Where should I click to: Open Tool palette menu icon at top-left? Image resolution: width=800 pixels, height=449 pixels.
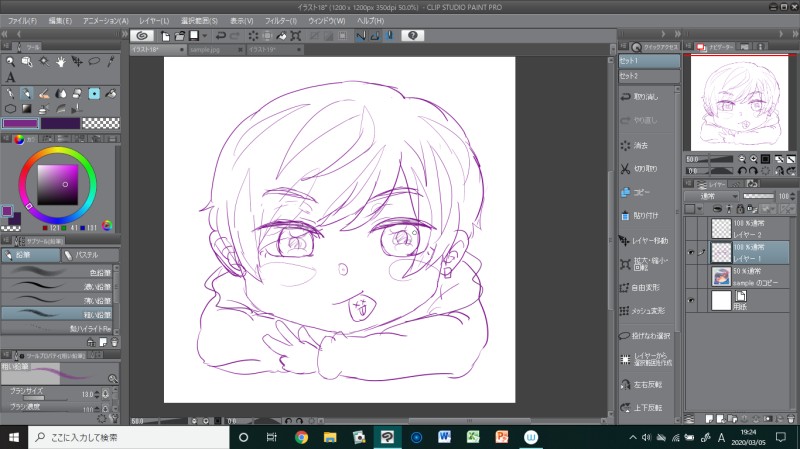point(6,46)
